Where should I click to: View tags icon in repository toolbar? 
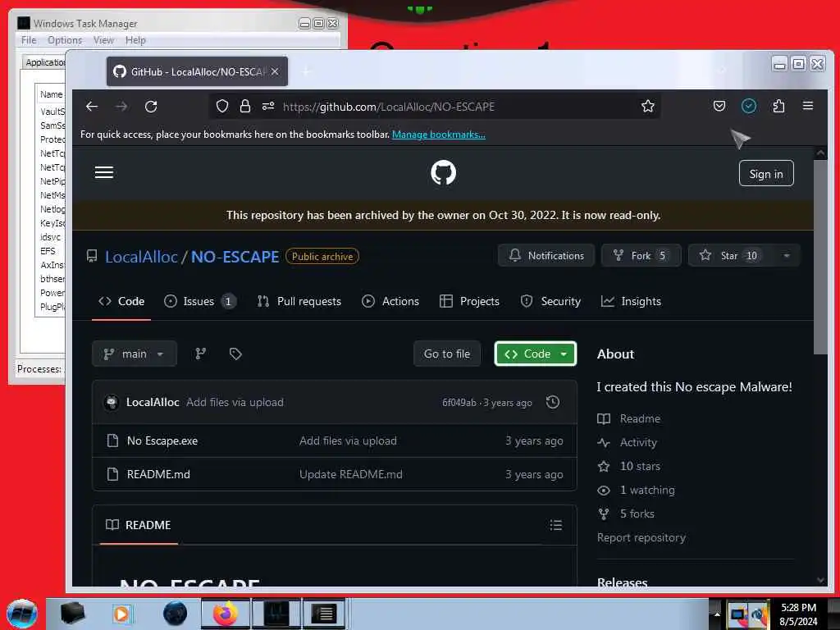pyautogui.click(x=235, y=354)
